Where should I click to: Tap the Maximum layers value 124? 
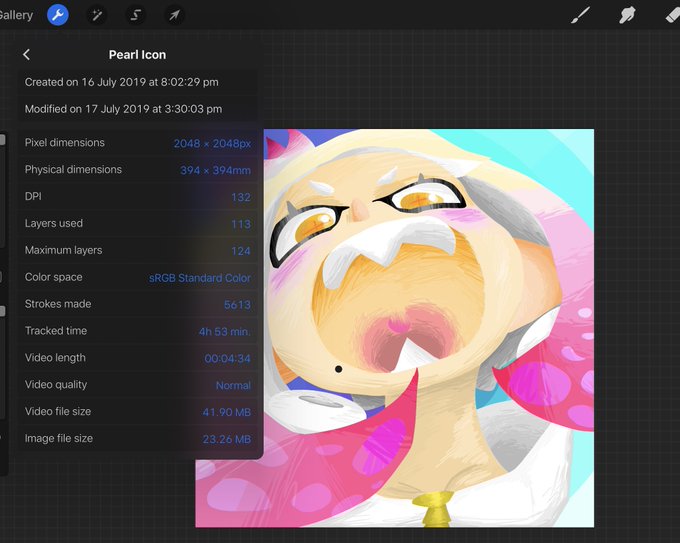pyautogui.click(x=241, y=251)
